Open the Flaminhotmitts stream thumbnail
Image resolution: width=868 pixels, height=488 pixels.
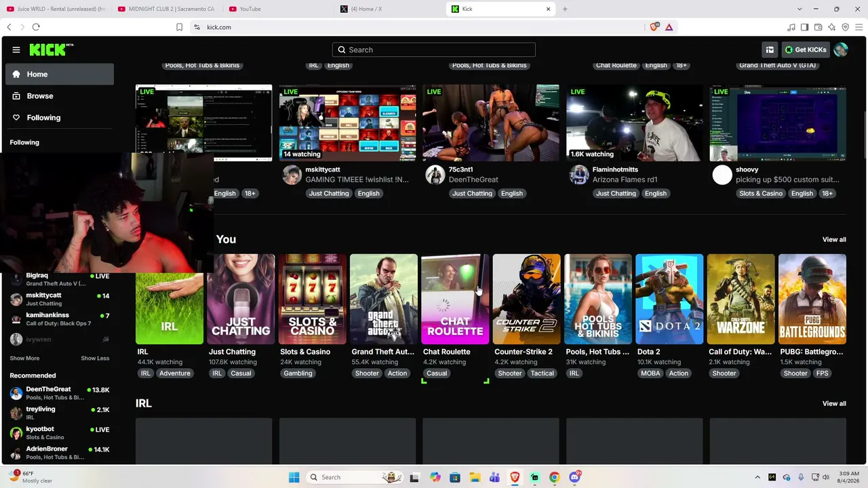tap(635, 123)
